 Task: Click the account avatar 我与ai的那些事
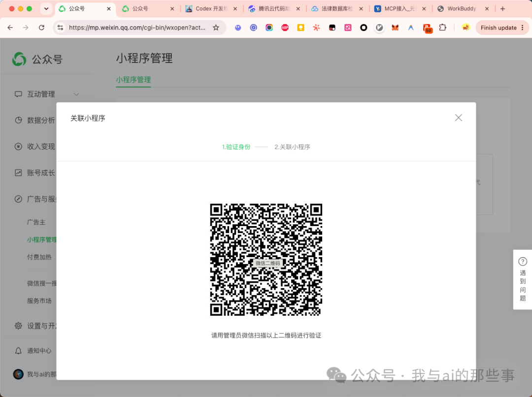point(18,374)
